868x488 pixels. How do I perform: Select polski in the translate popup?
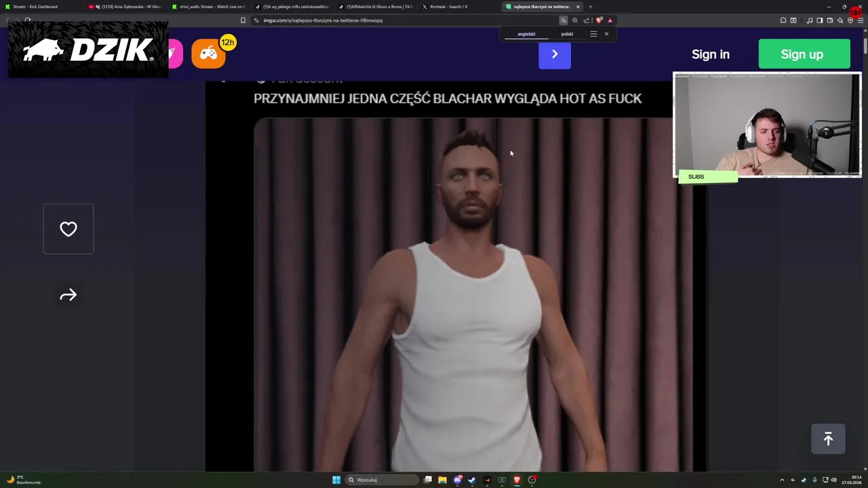567,34
